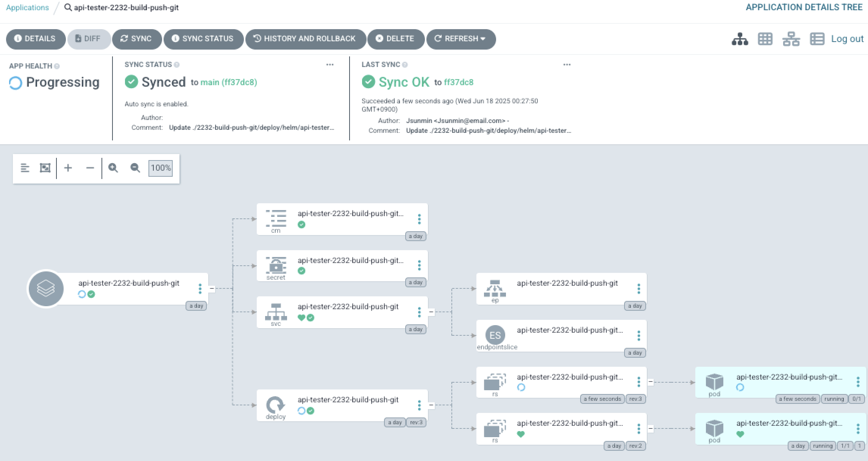Click the zoom out magnifier icon

[135, 168]
